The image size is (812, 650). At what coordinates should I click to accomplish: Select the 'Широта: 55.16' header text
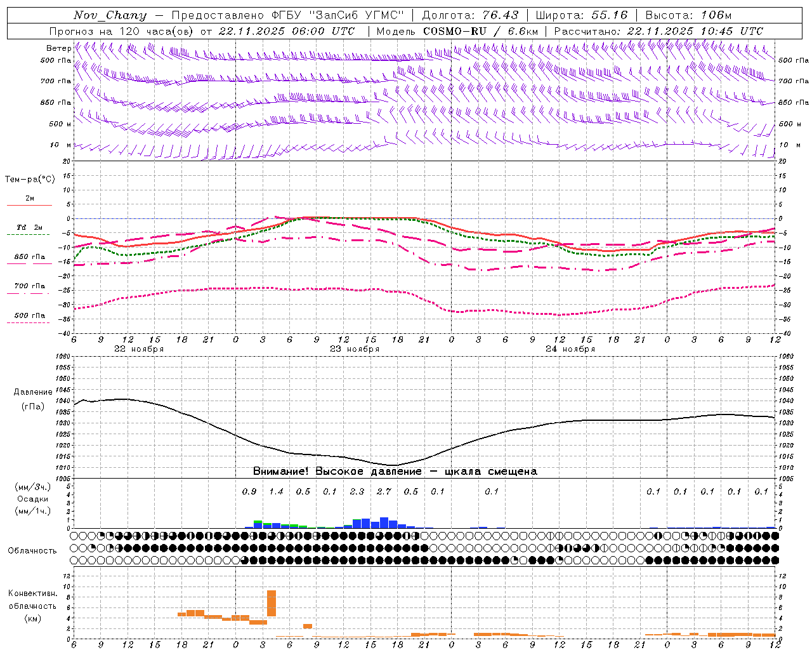(x=581, y=15)
